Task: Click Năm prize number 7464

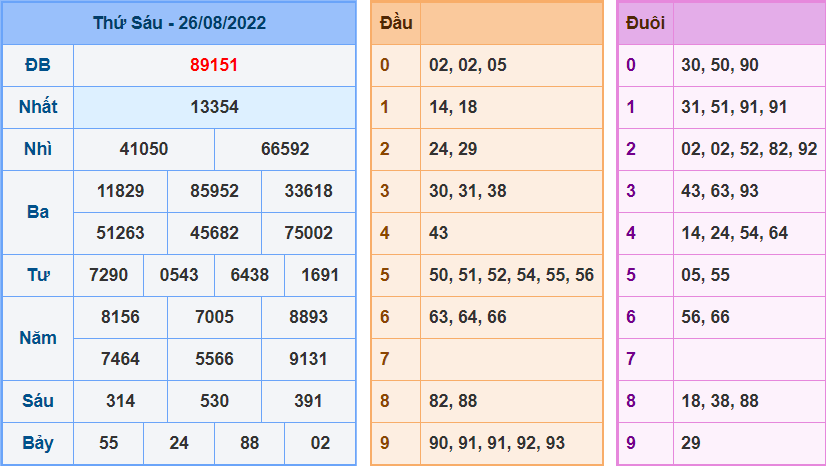Action: 121,359
